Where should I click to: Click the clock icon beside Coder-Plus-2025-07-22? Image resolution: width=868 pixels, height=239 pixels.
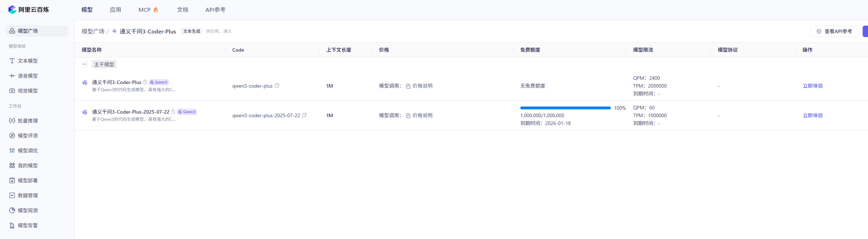(x=173, y=112)
